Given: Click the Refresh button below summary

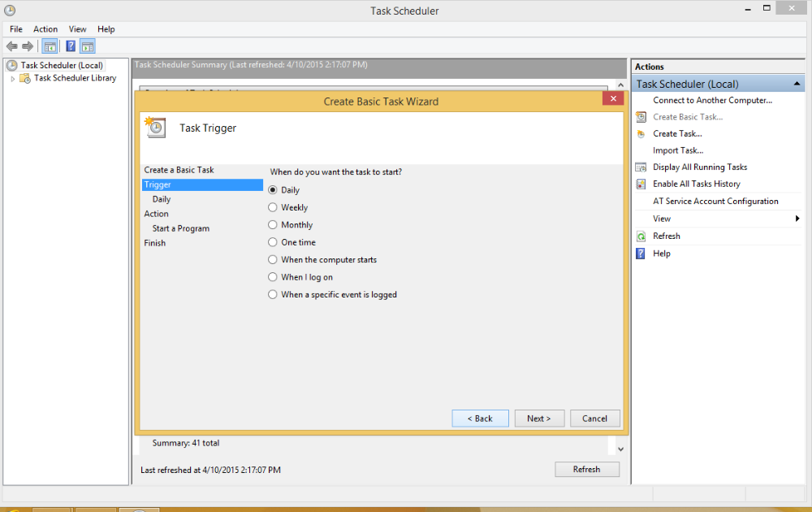Looking at the screenshot, I should click(587, 470).
